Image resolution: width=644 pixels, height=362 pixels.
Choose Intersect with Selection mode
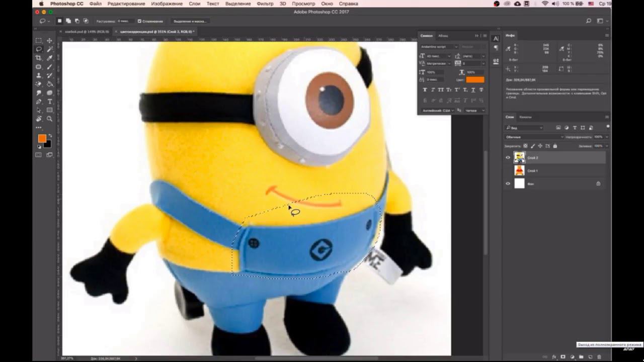pos(86,21)
